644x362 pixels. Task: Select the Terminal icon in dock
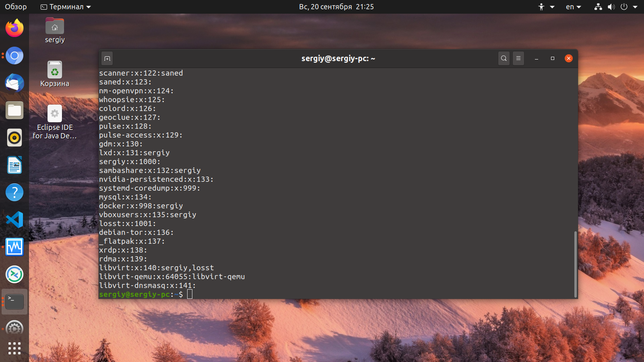[x=14, y=302]
